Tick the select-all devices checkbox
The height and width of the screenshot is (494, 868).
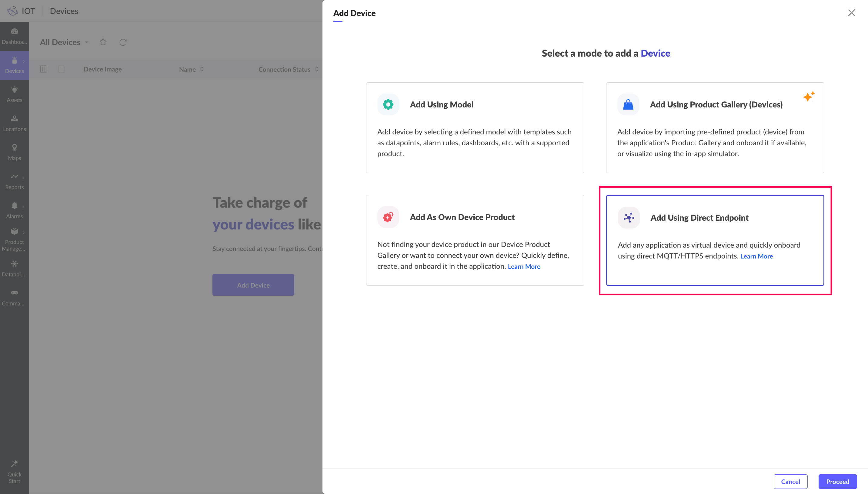point(62,69)
